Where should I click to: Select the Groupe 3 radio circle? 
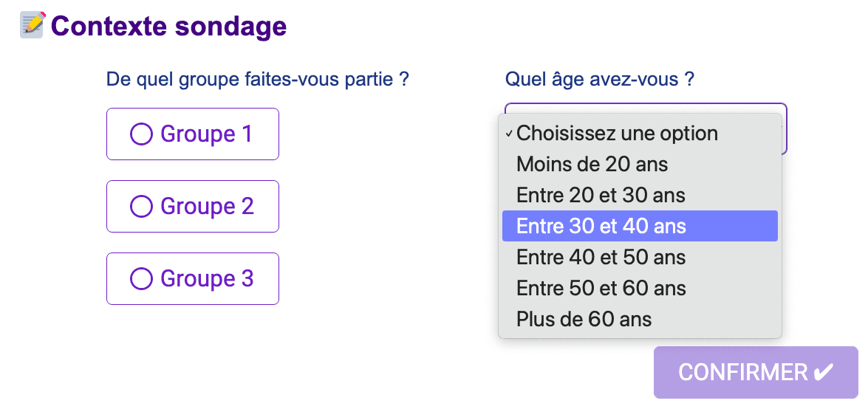point(141,279)
